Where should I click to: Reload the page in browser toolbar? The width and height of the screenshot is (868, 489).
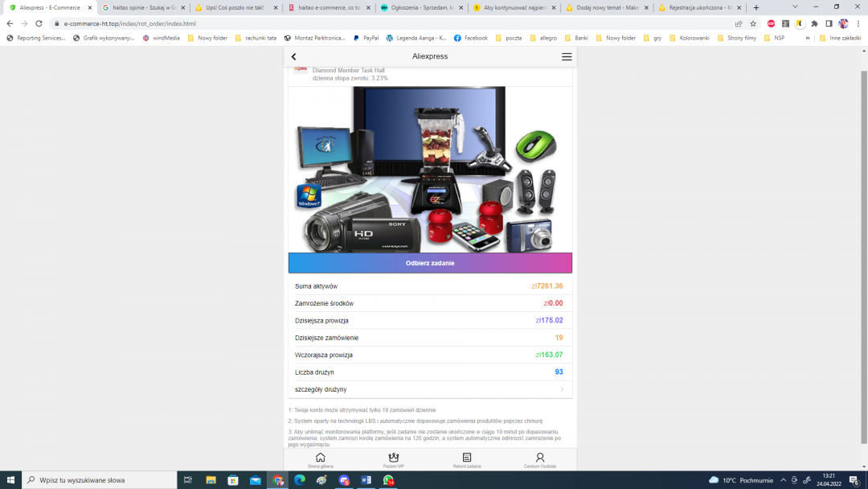(x=39, y=24)
